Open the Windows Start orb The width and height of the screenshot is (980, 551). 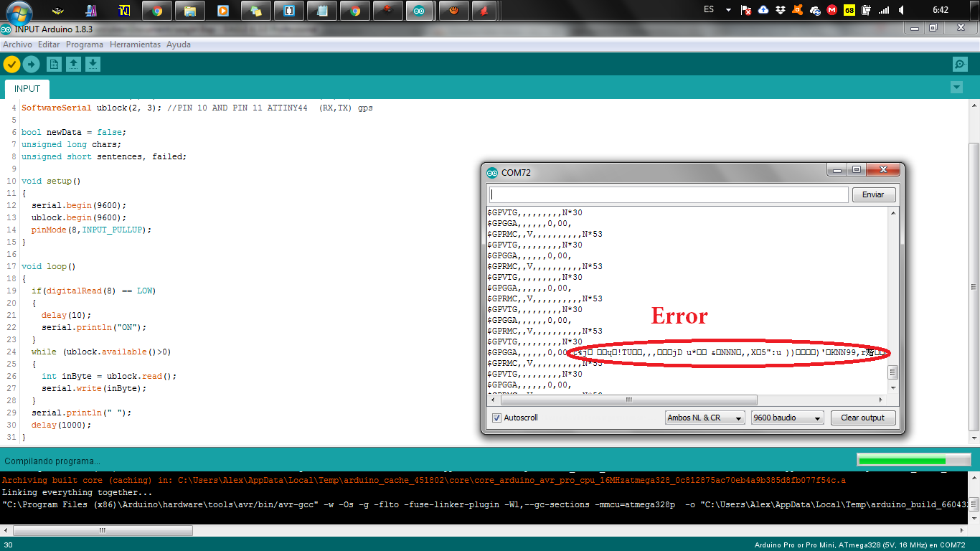click(x=19, y=12)
